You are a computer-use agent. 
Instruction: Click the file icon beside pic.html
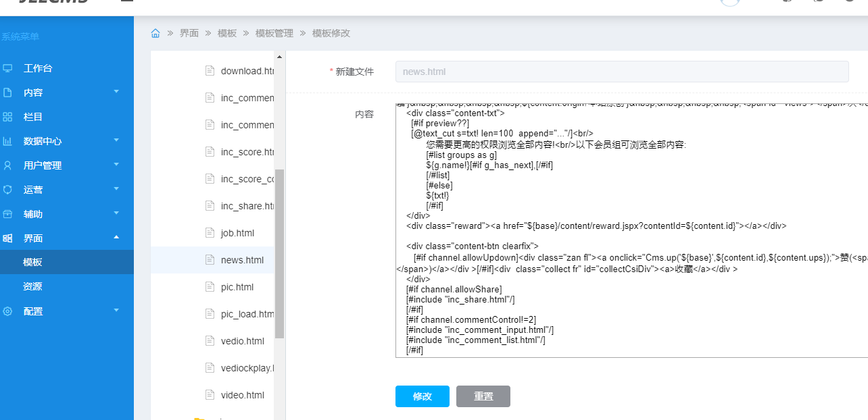[210, 287]
